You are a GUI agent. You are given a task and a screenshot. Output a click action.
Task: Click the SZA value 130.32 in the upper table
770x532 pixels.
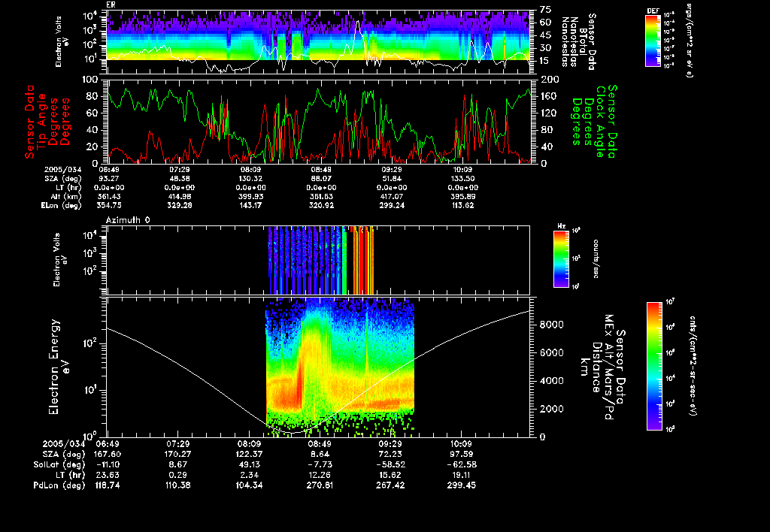tap(250, 179)
